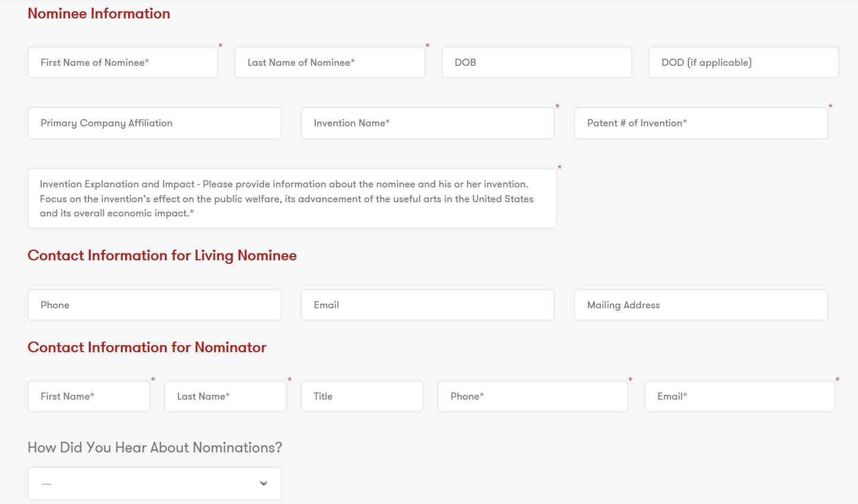Screen dimensions: 858x504
Task: Click the Invention Name field
Action: [428, 123]
